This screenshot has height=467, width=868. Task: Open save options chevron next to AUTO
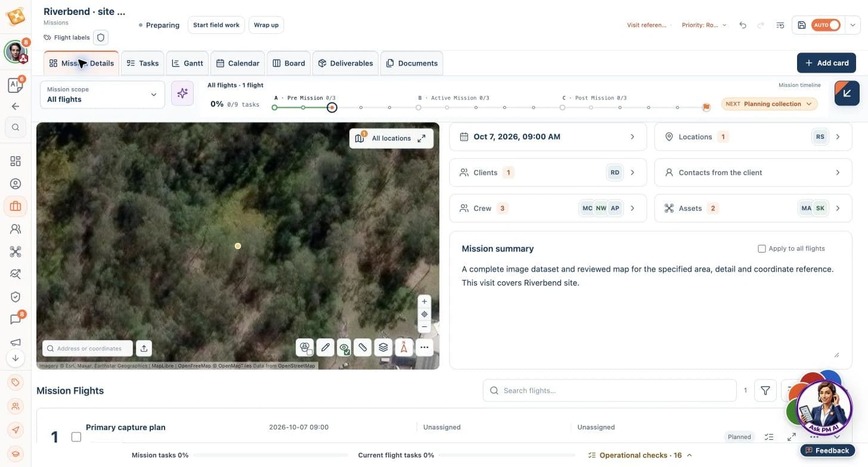pyautogui.click(x=852, y=25)
